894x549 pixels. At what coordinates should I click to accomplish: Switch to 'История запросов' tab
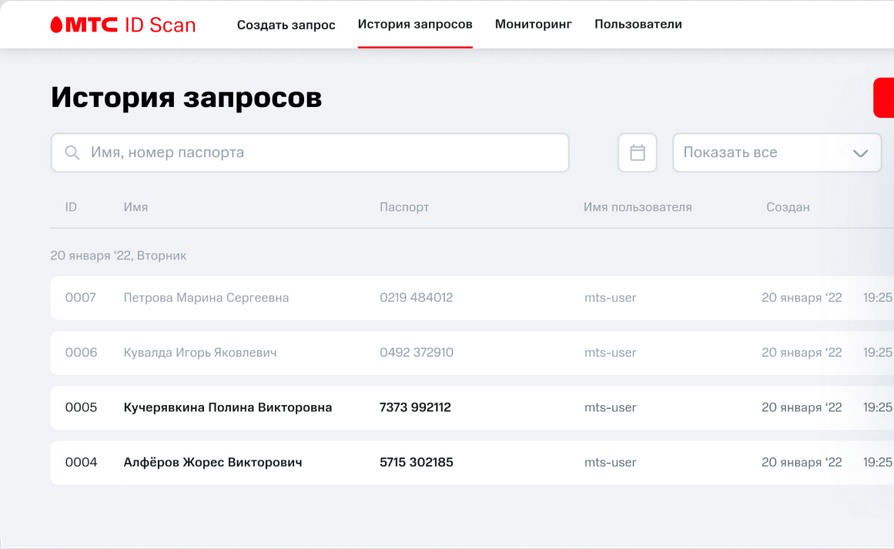415,25
